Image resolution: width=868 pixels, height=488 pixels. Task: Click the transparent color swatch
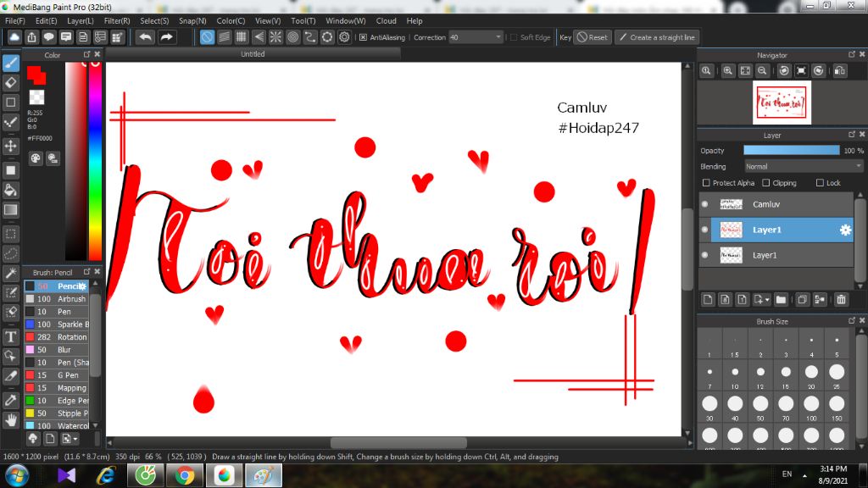[36, 97]
